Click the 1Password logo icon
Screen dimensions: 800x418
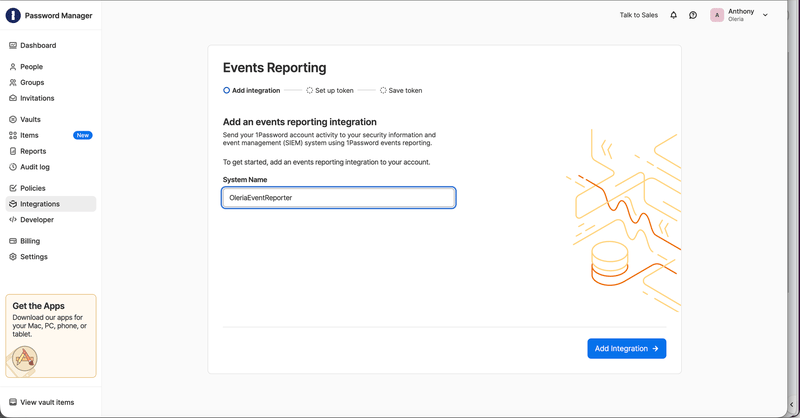pyautogui.click(x=13, y=15)
